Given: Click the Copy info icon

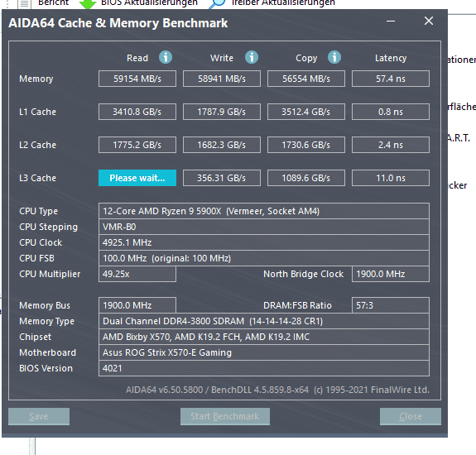Looking at the screenshot, I should [334, 57].
